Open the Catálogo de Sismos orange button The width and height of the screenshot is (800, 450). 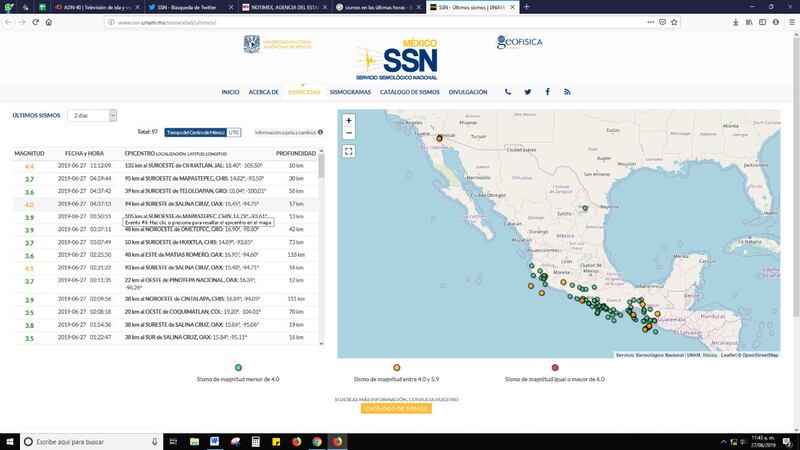tap(396, 409)
